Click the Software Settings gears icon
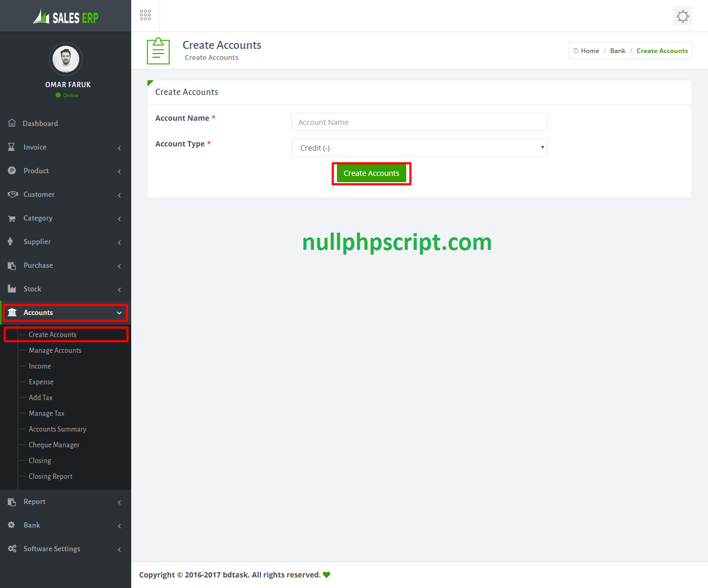 tap(12, 549)
